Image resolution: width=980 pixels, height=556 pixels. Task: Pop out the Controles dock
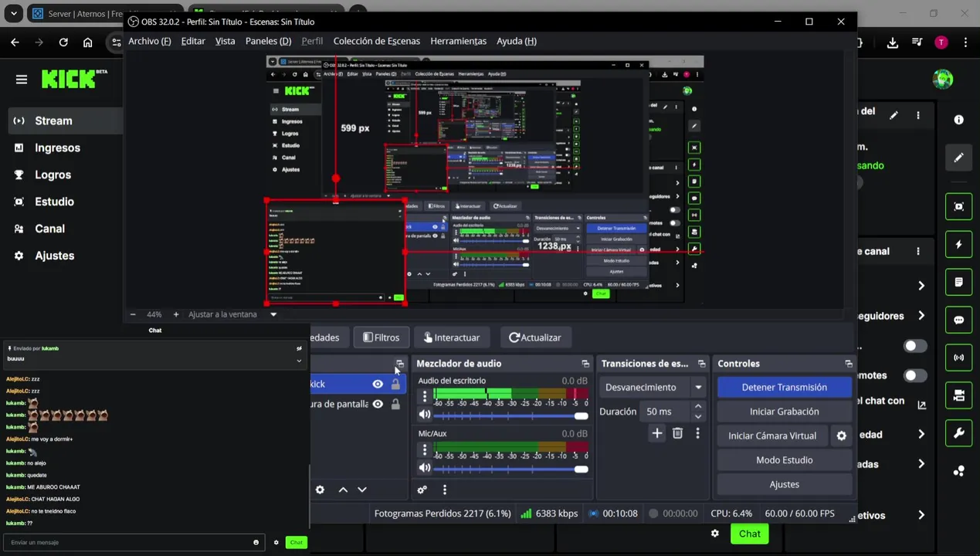coord(849,364)
